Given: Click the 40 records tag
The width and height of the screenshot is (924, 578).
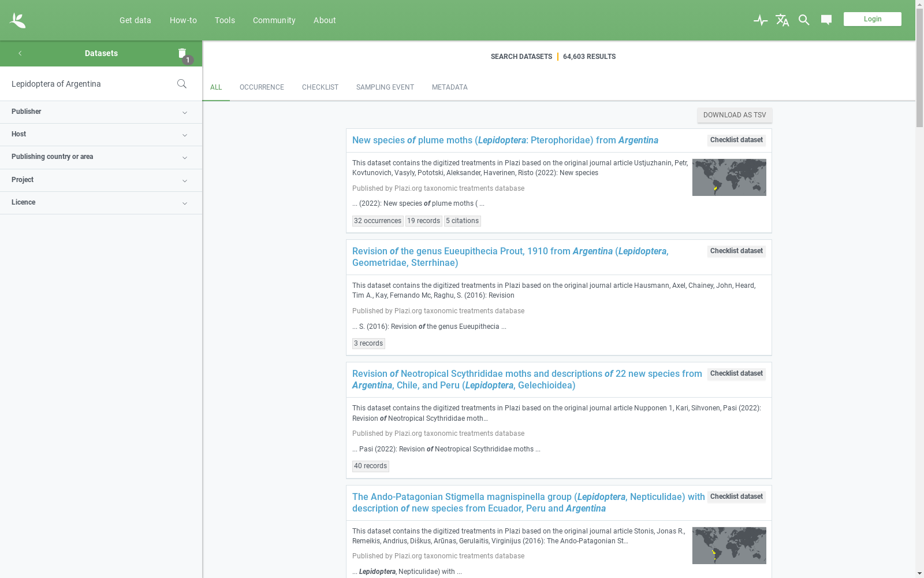Looking at the screenshot, I should [371, 466].
